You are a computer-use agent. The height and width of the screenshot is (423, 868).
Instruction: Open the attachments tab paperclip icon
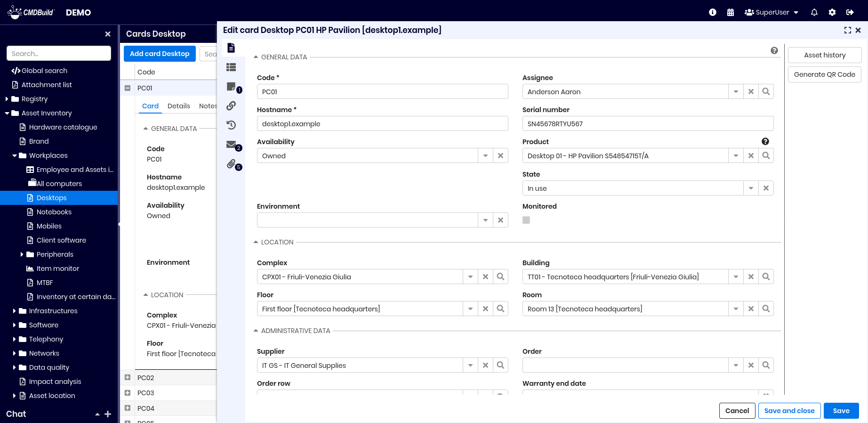pyautogui.click(x=231, y=164)
